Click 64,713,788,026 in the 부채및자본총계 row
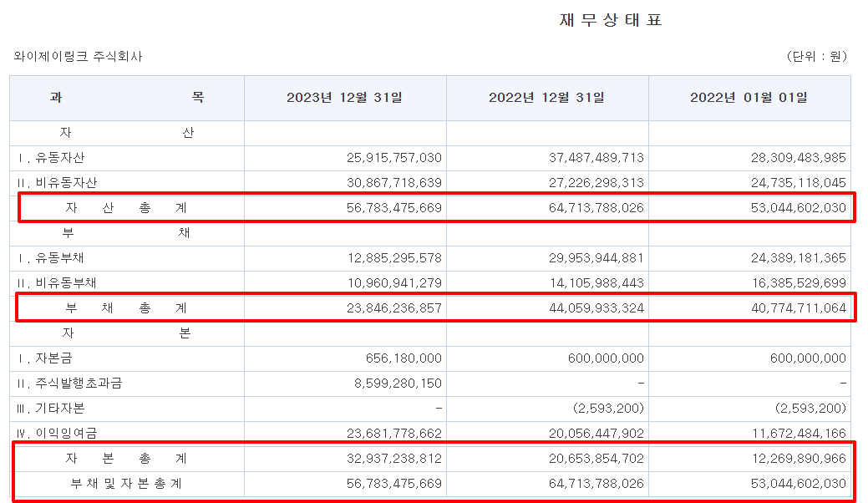 [596, 484]
